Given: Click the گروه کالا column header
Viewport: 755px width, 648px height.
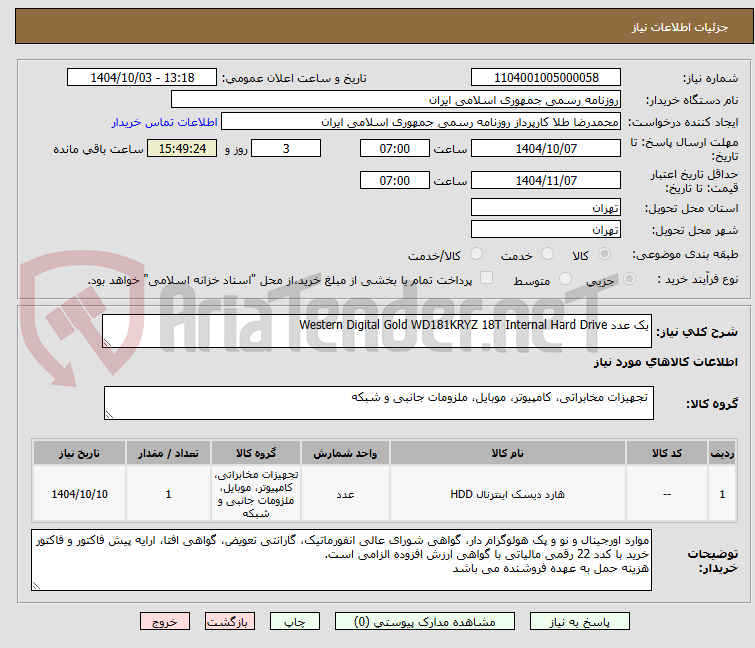Looking at the screenshot, I should click(x=256, y=453).
